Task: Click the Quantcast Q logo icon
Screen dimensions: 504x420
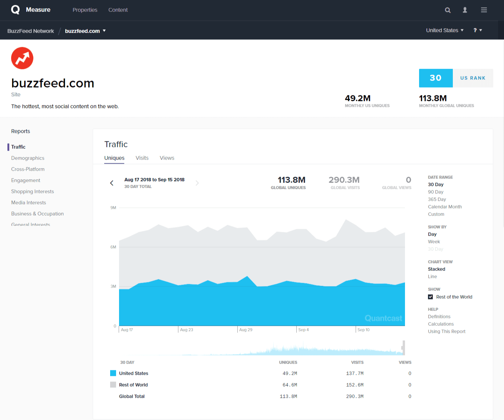Action: click(x=15, y=10)
